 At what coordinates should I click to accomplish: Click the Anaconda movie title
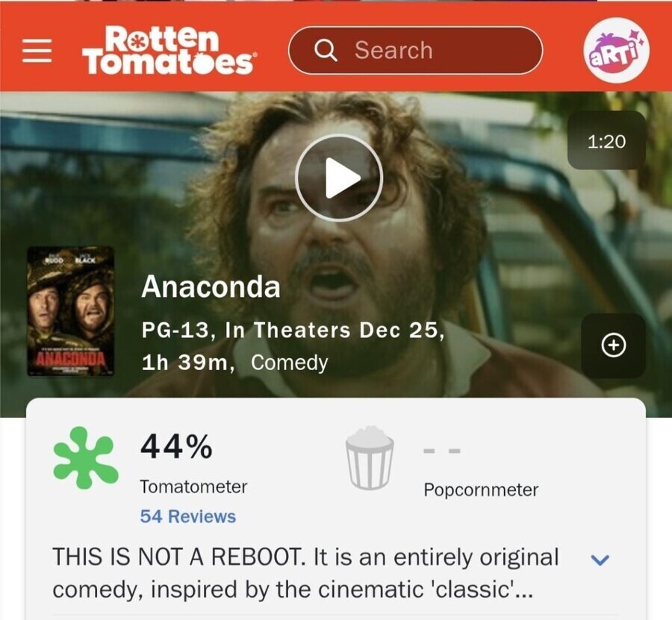(x=211, y=286)
